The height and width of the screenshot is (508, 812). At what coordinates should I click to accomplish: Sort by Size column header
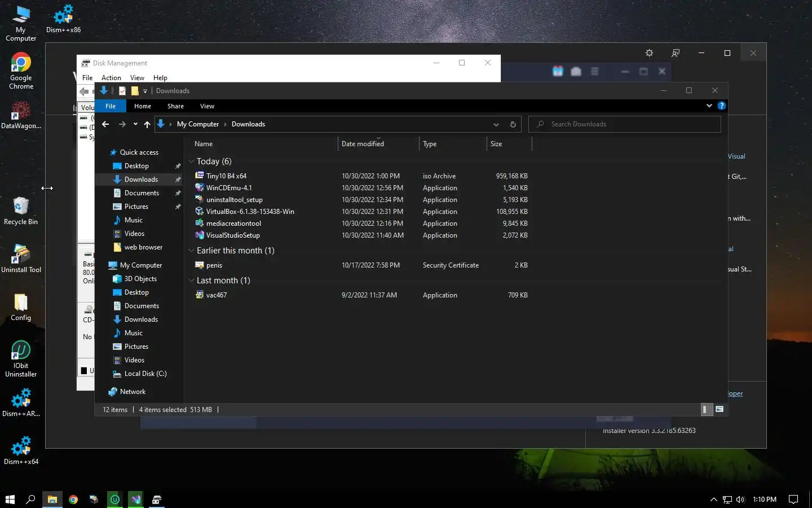click(x=509, y=144)
